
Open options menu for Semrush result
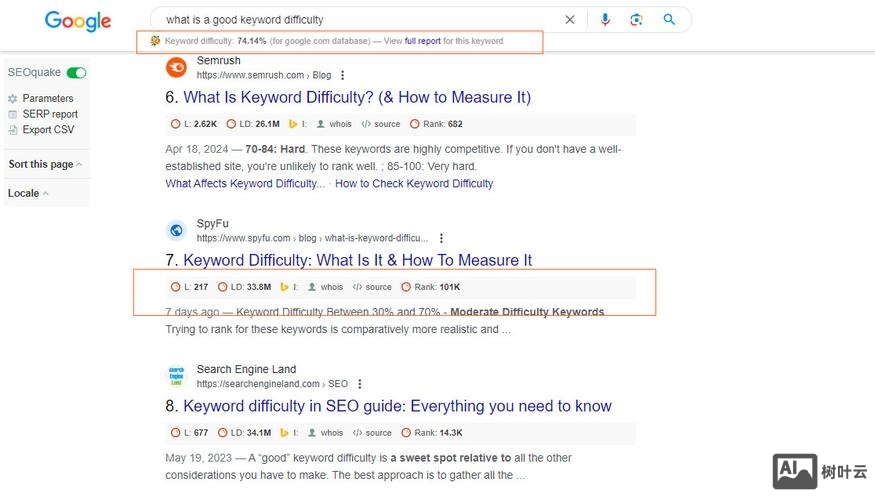click(343, 75)
